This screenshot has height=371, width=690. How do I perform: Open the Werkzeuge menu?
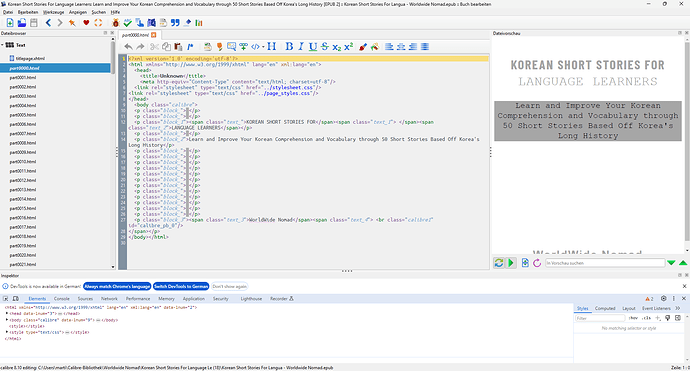53,12
